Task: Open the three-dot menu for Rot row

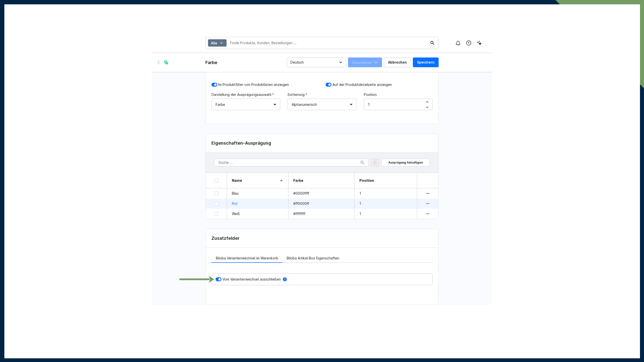Action: tap(428, 203)
